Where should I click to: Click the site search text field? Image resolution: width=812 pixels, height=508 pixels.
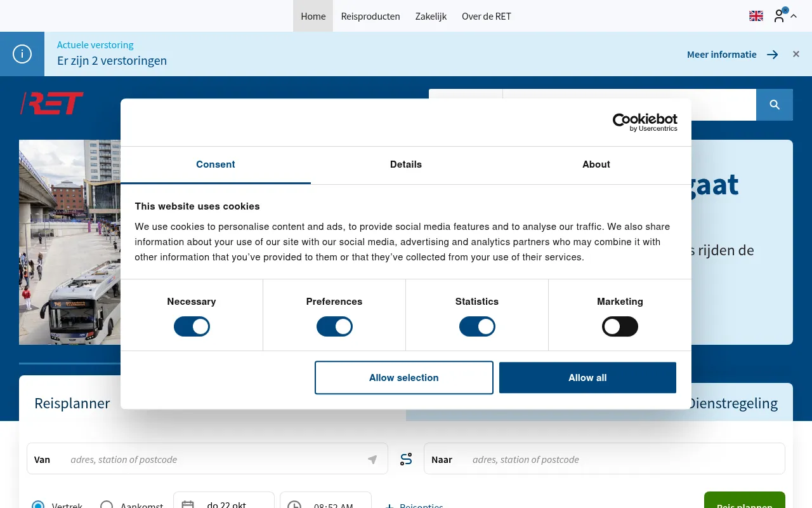(629, 105)
